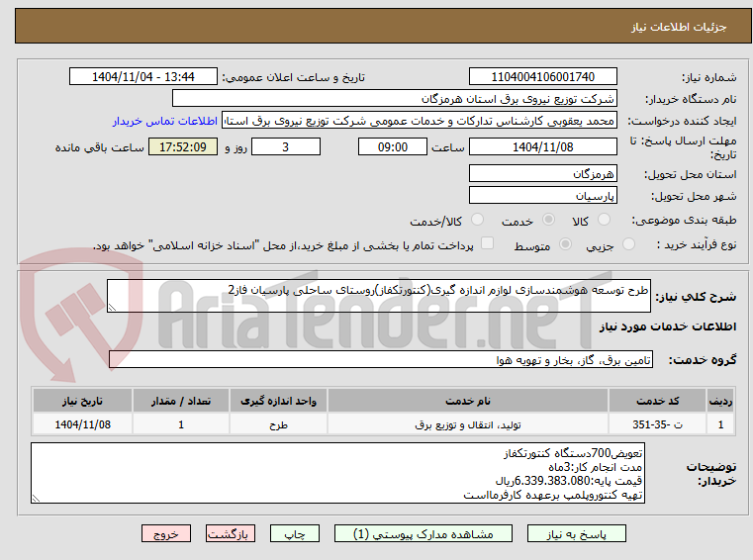This screenshot has width=753, height=560.
Task: Click the city field پارسیان
Action: click(542, 196)
